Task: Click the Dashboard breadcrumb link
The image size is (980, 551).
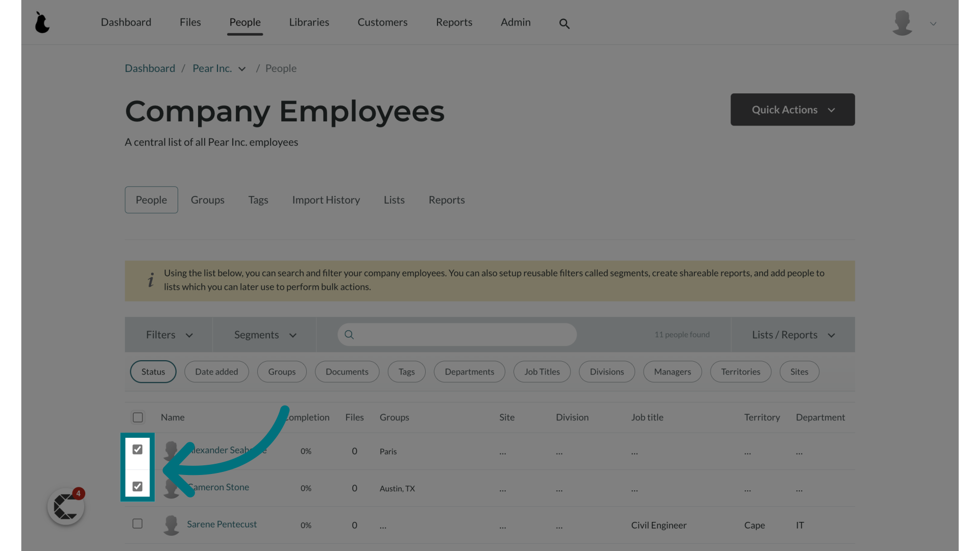Action: click(x=150, y=68)
